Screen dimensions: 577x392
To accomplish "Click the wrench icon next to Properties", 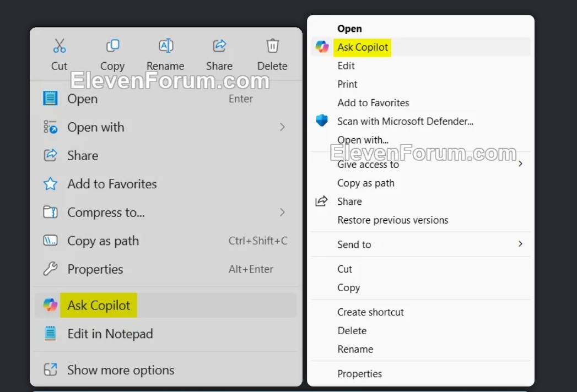I will (50, 269).
